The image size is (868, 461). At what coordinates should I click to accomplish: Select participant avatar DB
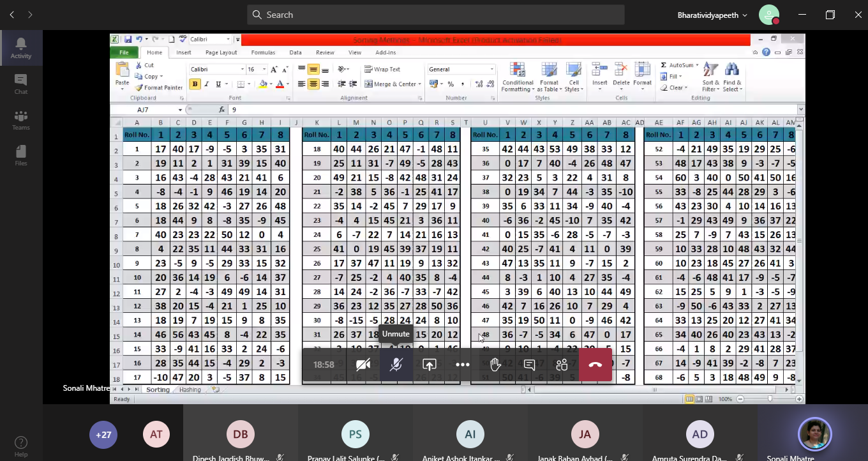coord(241,435)
